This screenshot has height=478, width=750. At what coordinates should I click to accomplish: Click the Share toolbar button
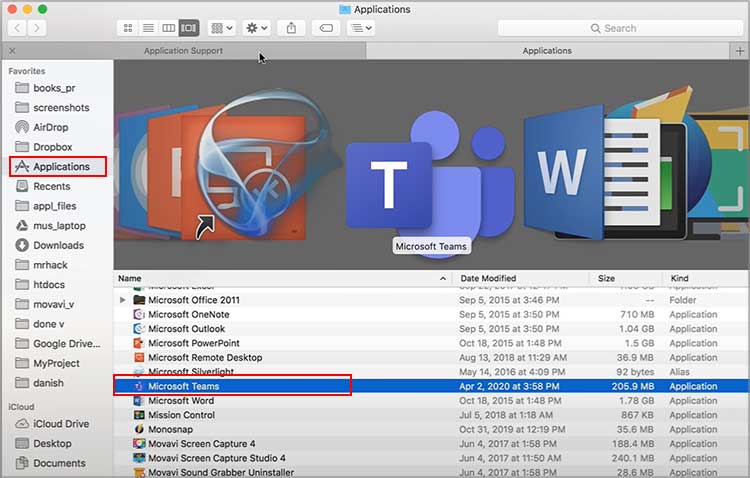pyautogui.click(x=291, y=28)
